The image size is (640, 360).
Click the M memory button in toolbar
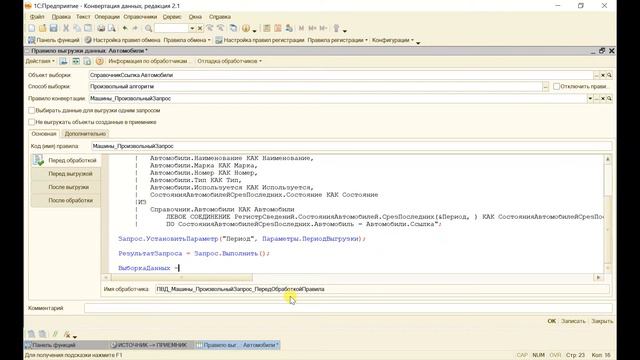coord(301,28)
